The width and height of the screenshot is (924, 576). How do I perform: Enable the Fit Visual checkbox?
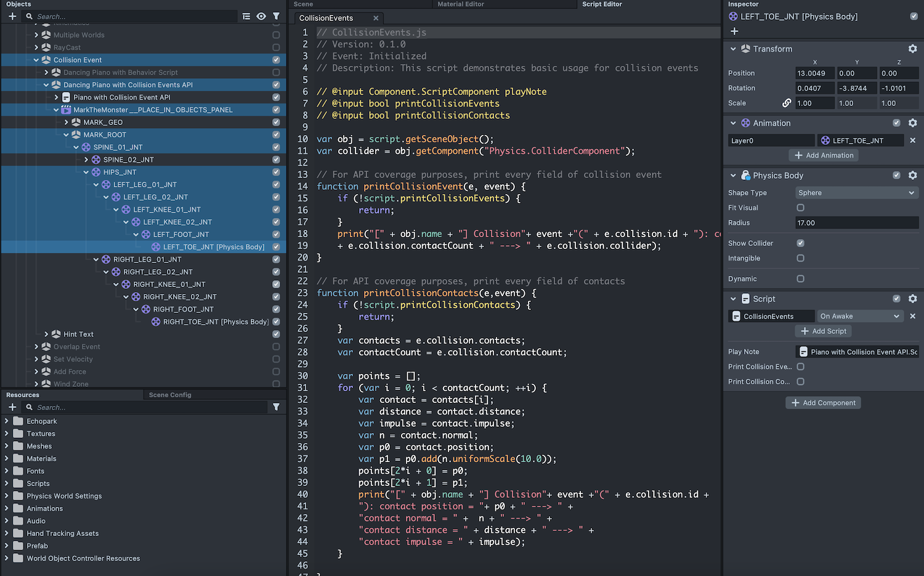[x=800, y=208]
